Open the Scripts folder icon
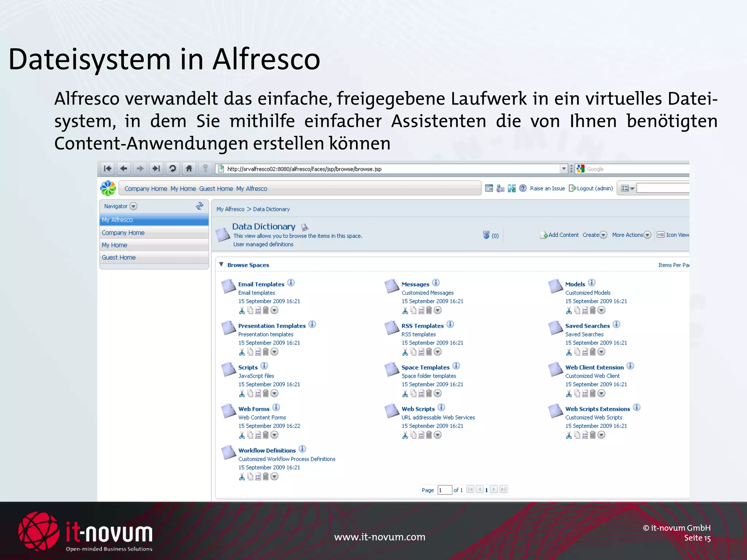 229,369
